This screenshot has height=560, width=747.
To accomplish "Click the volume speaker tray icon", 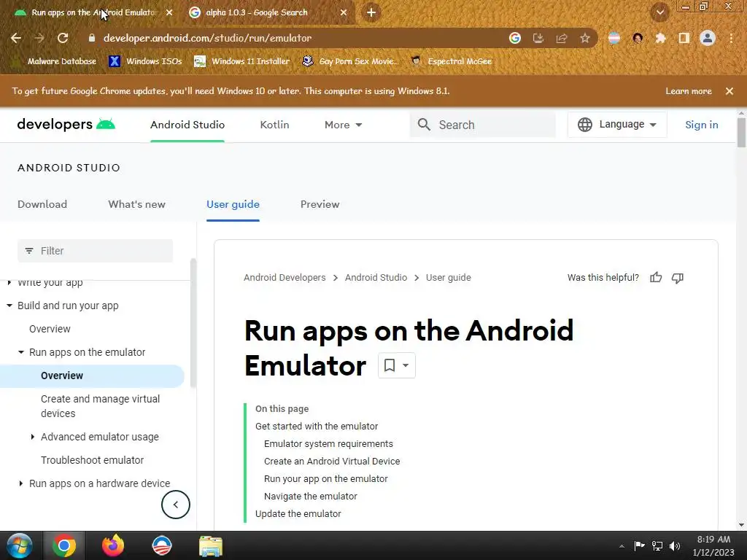I will 675,545.
